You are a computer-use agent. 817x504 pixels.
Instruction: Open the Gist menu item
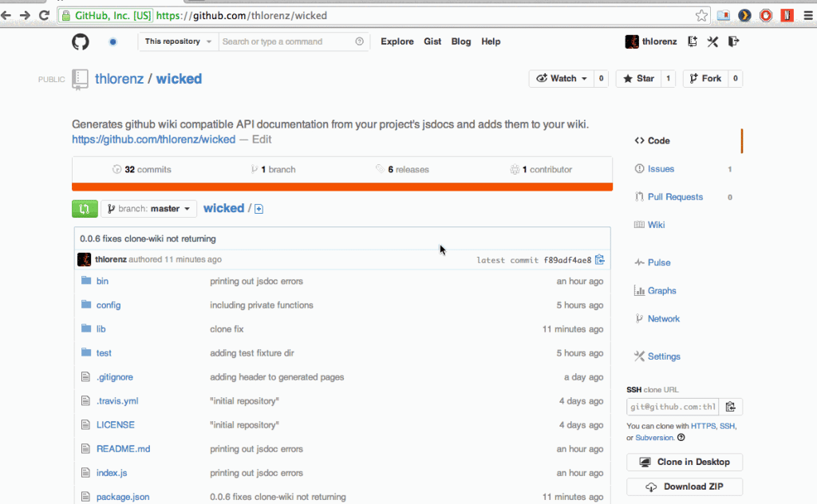click(432, 41)
